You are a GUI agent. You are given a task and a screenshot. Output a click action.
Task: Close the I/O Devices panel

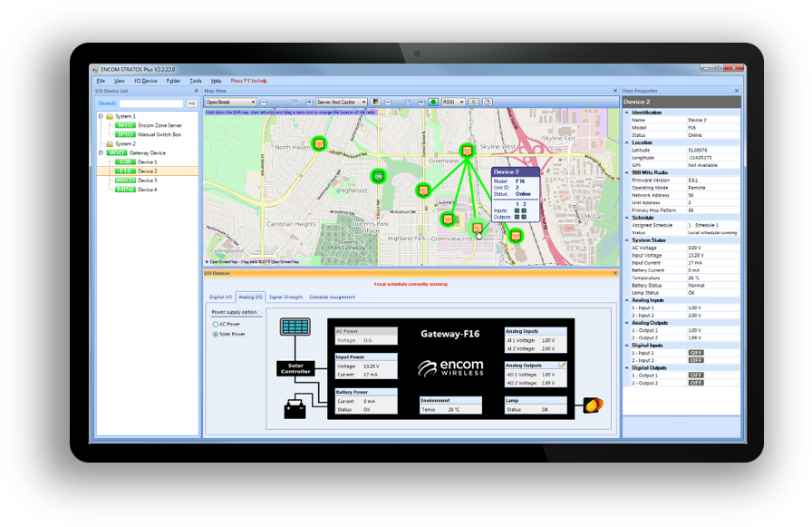tap(615, 273)
